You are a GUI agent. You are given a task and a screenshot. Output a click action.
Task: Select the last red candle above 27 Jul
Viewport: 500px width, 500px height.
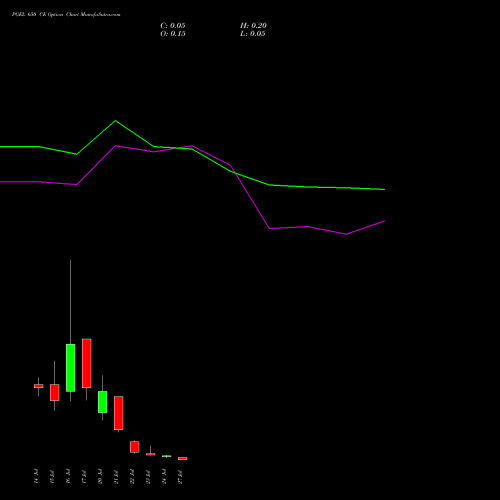183,458
